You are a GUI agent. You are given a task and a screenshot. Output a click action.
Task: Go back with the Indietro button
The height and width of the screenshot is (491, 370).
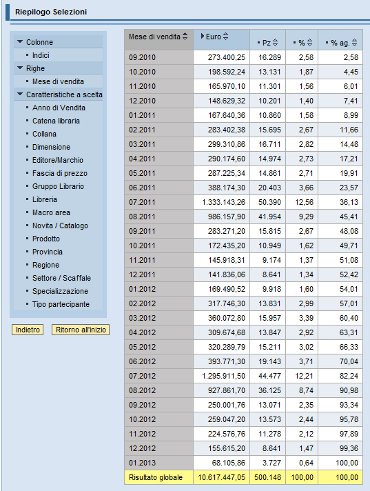pyautogui.click(x=28, y=330)
